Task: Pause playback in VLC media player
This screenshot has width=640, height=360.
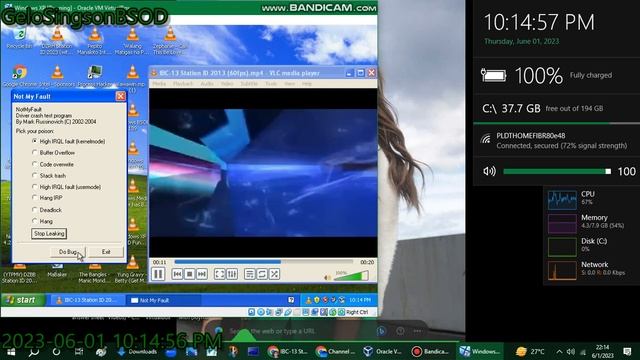Action: [x=158, y=274]
